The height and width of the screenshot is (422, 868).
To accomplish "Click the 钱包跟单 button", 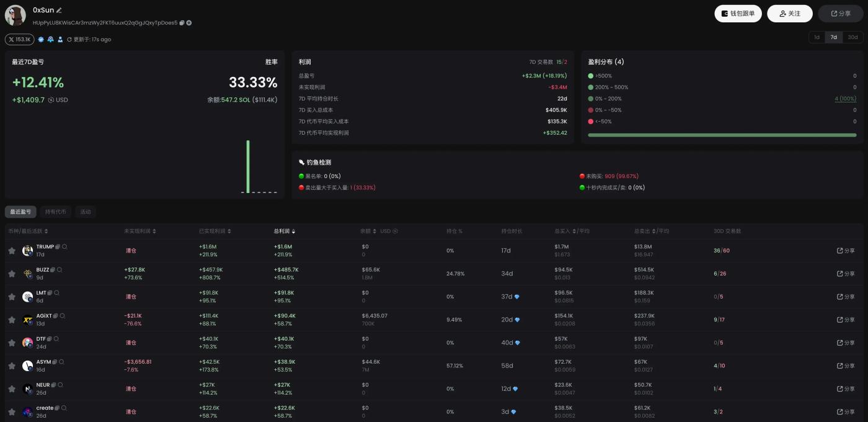I will click(738, 14).
